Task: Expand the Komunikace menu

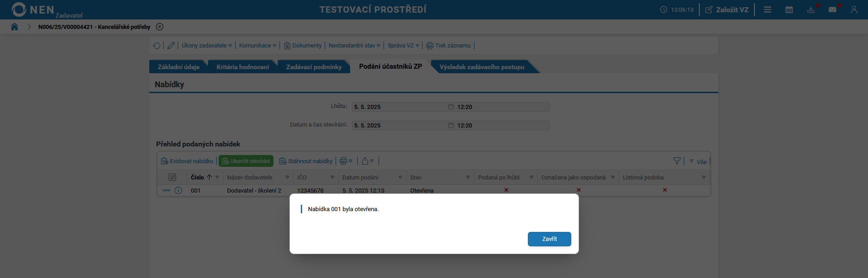Action: [257, 46]
